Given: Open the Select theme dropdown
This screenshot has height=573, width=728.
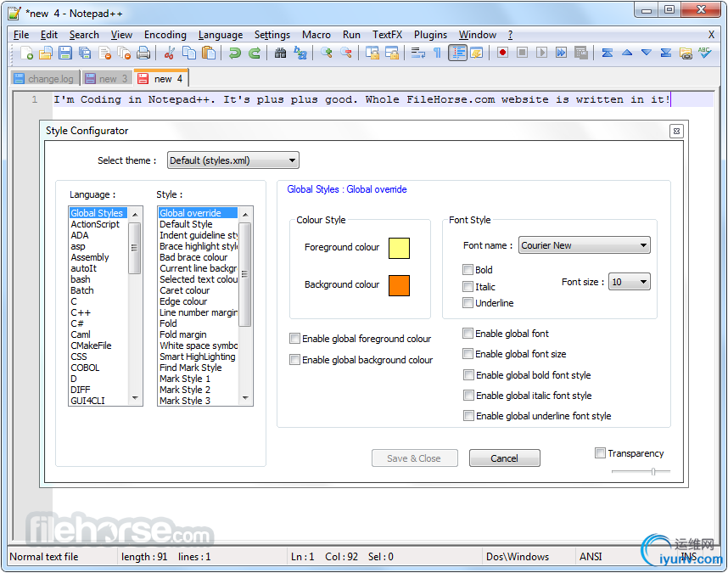Looking at the screenshot, I should click(x=233, y=160).
